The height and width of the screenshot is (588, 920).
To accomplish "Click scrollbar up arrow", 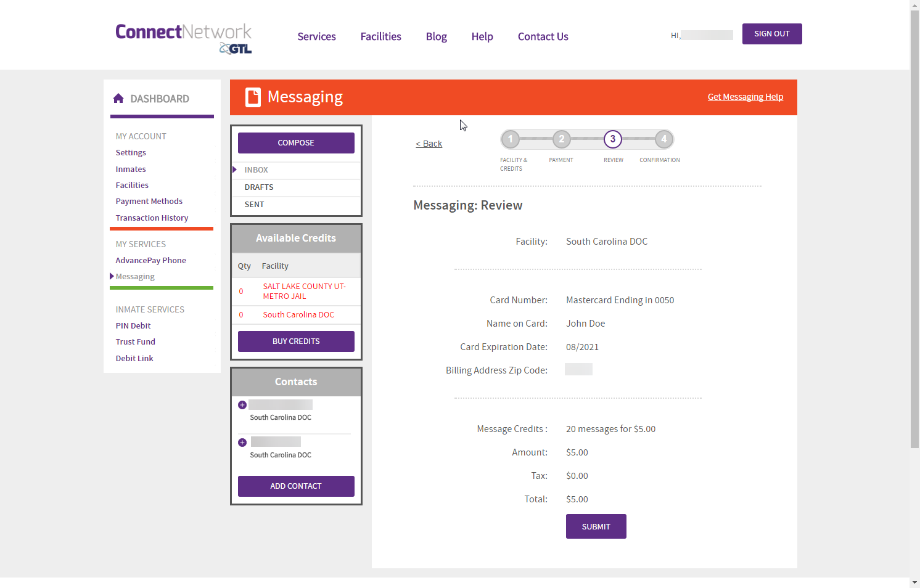I will pyautogui.click(x=914, y=5).
